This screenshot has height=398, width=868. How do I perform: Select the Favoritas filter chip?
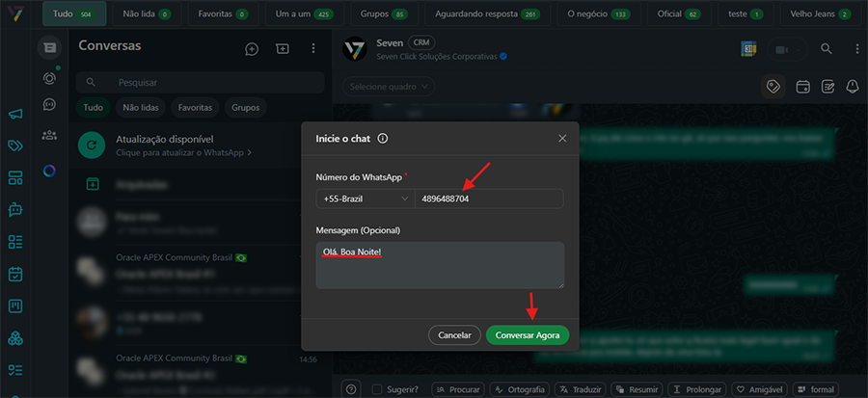(x=195, y=108)
